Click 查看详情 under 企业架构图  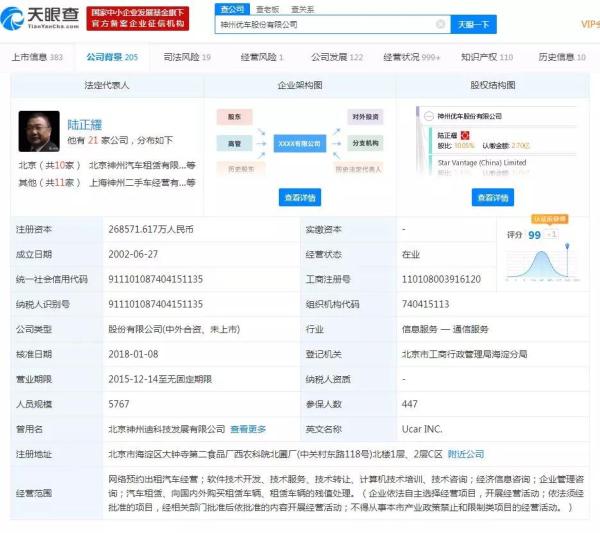pyautogui.click(x=300, y=198)
